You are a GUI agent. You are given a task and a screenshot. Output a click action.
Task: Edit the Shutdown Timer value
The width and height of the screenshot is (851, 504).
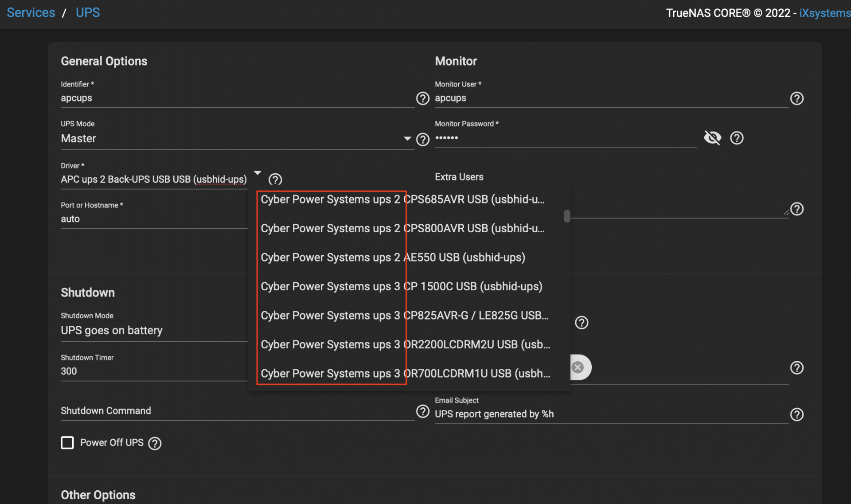tap(154, 371)
